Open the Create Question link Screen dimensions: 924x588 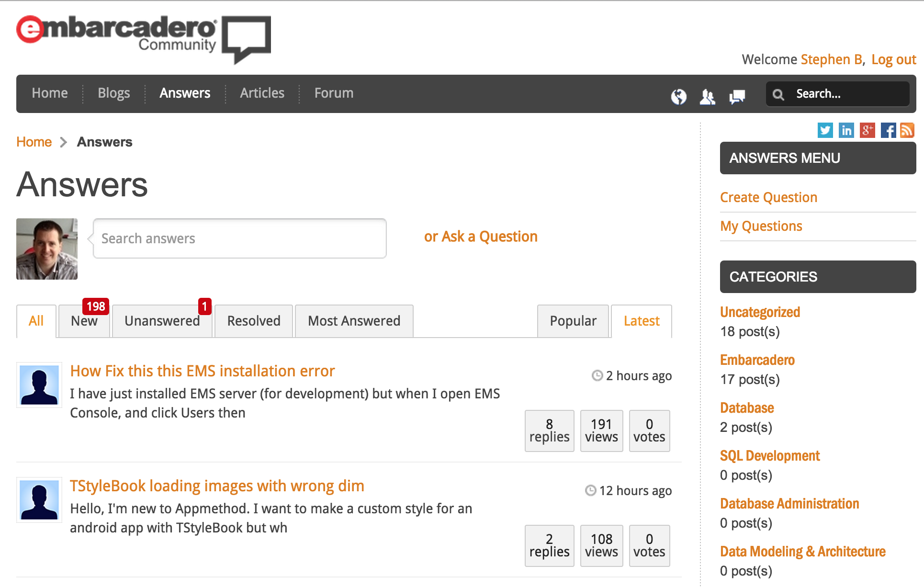(768, 197)
